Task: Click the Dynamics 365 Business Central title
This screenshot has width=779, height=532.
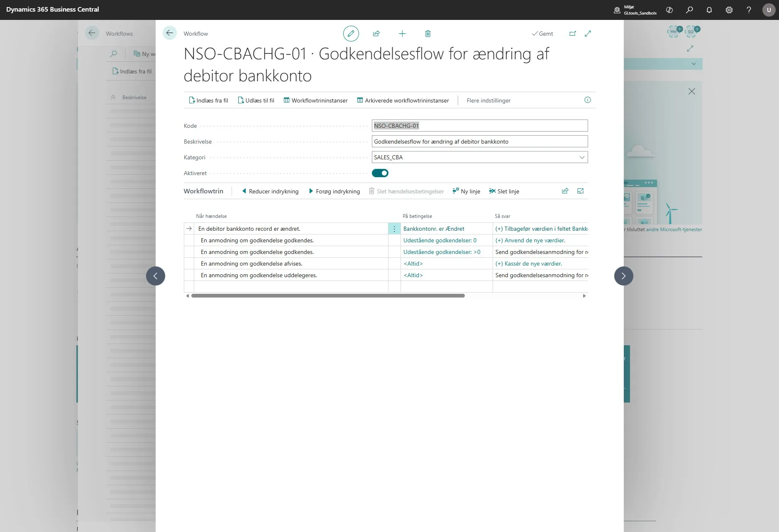Action: click(x=53, y=9)
